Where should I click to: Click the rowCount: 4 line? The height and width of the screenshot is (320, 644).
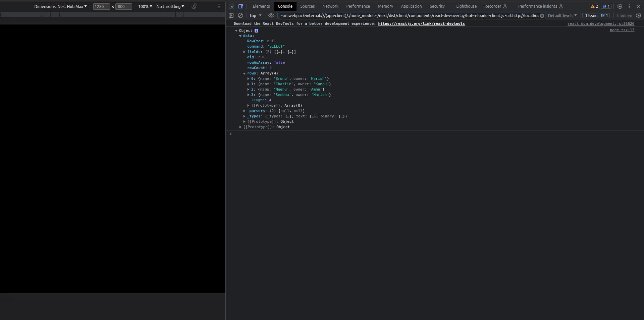pos(259,68)
